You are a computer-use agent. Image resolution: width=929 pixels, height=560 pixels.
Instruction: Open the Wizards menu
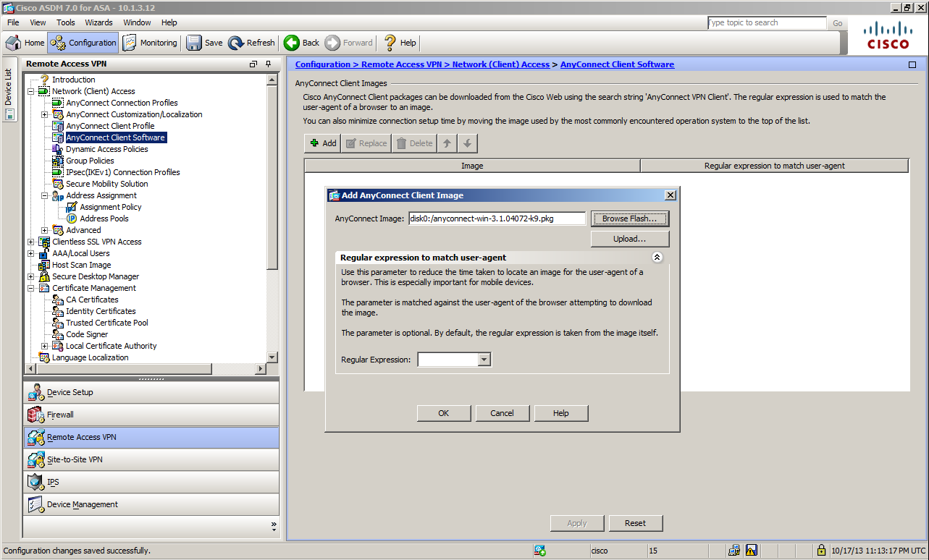[98, 22]
